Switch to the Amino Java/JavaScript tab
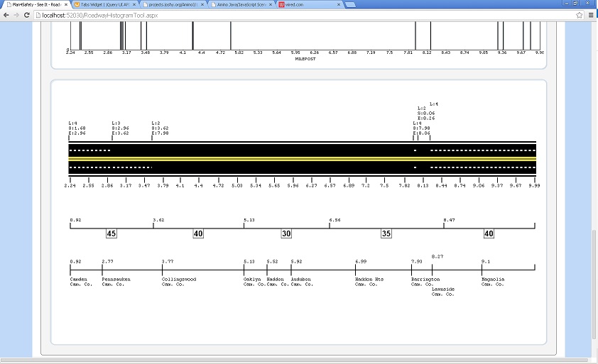This screenshot has width=598, height=364. [241, 4]
